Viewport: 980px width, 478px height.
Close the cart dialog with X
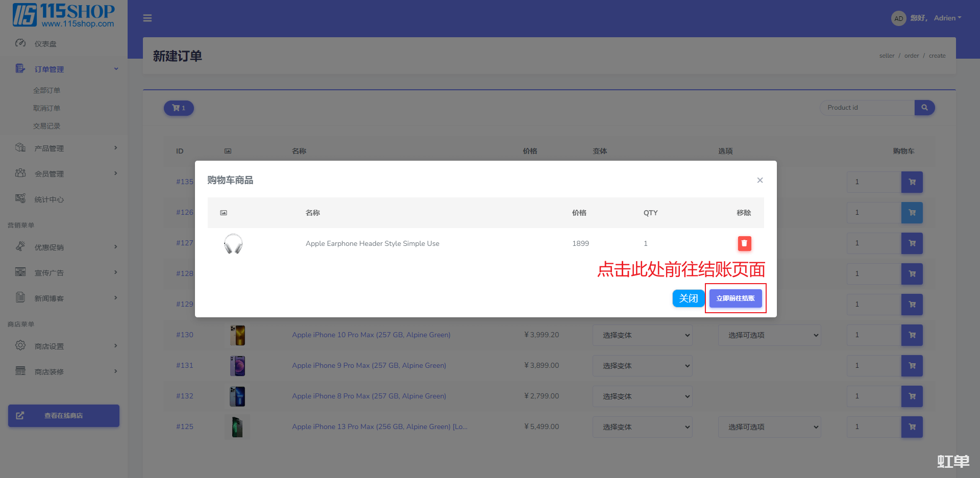[760, 180]
